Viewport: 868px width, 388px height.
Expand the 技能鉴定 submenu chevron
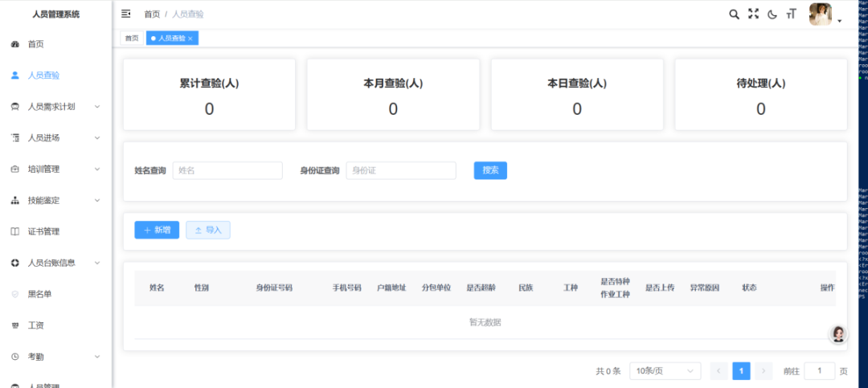97,200
